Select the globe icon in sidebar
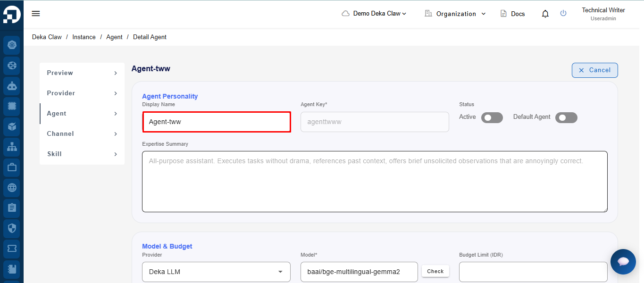Screen dimensions: 644x283 click(12, 187)
